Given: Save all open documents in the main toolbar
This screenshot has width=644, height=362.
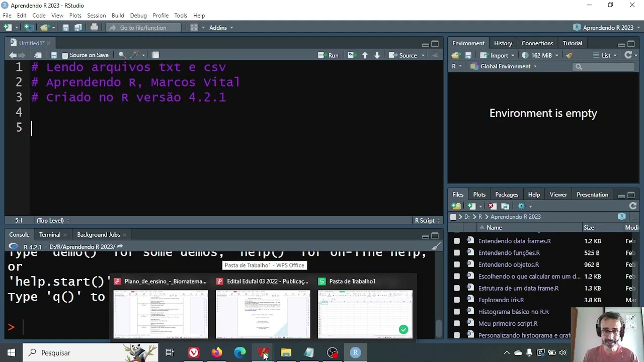Looking at the screenshot, I should [x=77, y=28].
